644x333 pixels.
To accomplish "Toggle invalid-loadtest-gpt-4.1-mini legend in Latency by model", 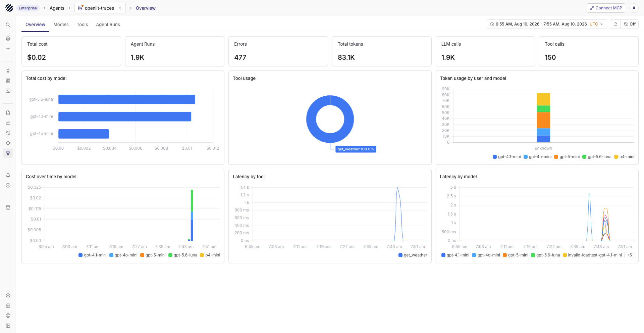I will [x=592, y=255].
